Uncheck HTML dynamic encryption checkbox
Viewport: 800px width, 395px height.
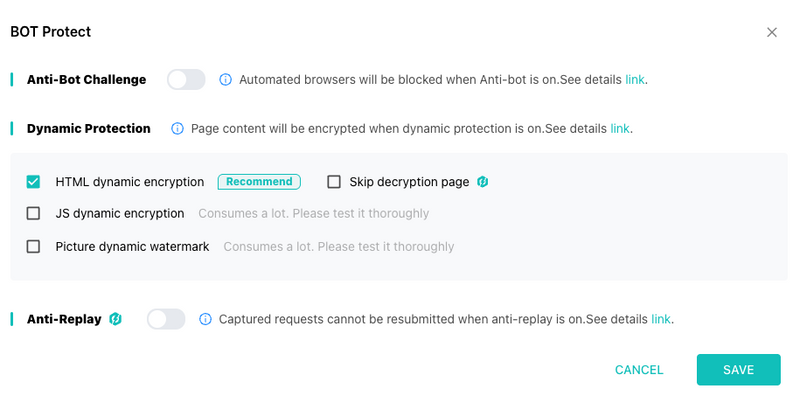33,182
